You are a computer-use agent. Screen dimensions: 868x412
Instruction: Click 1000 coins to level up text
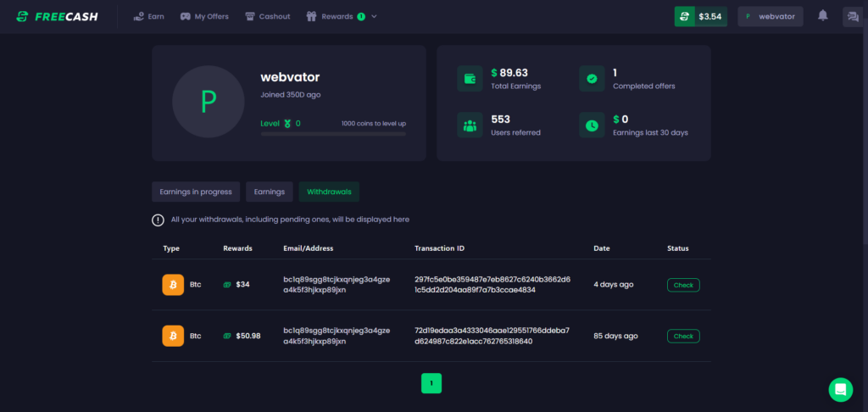[374, 124]
